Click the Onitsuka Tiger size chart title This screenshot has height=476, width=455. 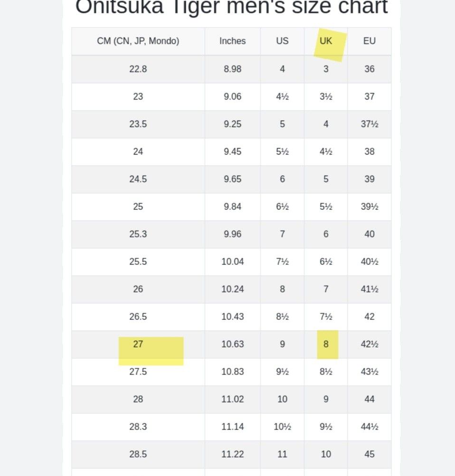(x=231, y=7)
